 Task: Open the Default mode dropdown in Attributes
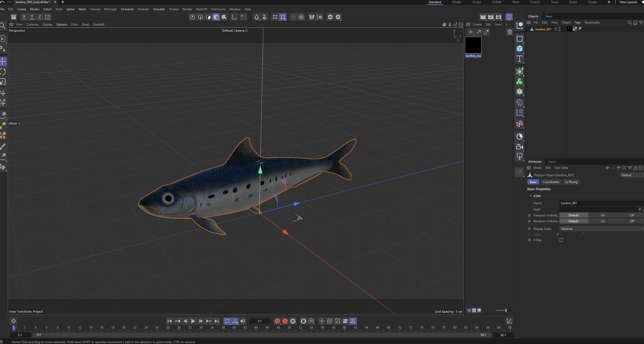tap(631, 175)
